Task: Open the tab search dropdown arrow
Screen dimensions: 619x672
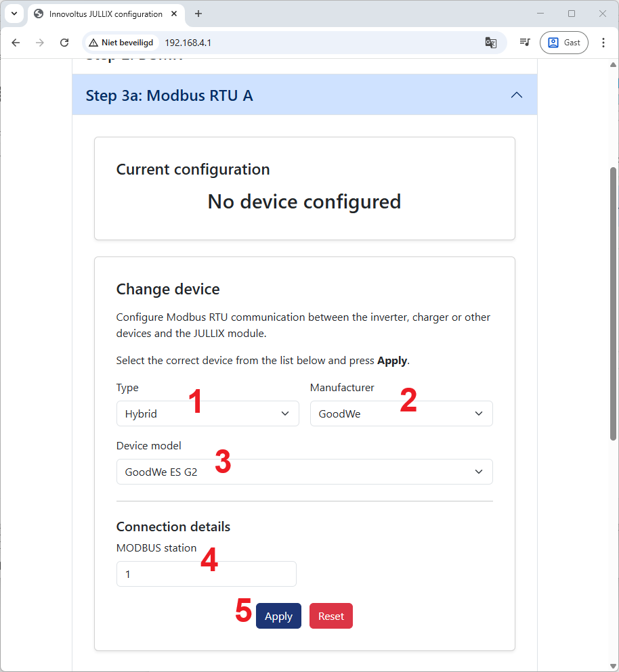Action: [x=14, y=14]
